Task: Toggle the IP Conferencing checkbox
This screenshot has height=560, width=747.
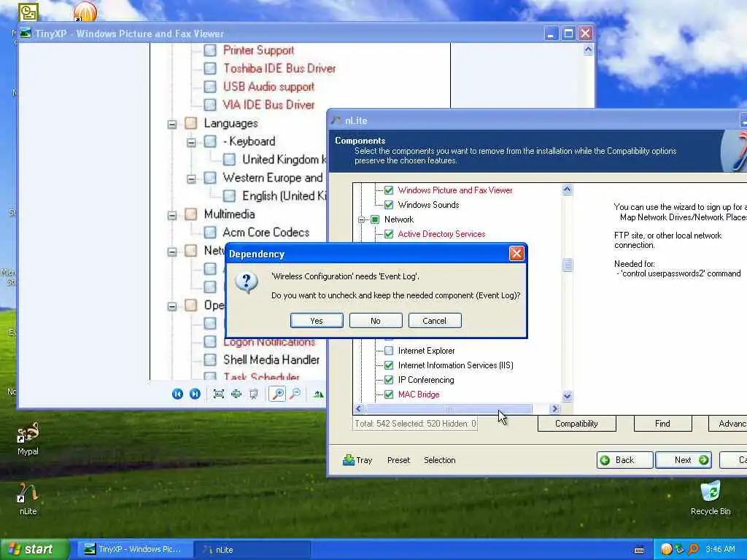Action: click(x=389, y=380)
